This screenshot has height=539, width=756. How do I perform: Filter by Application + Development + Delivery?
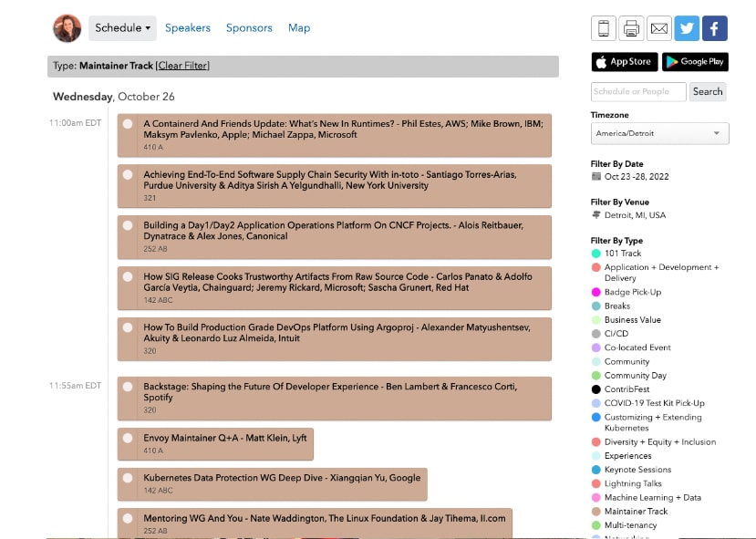[661, 273]
